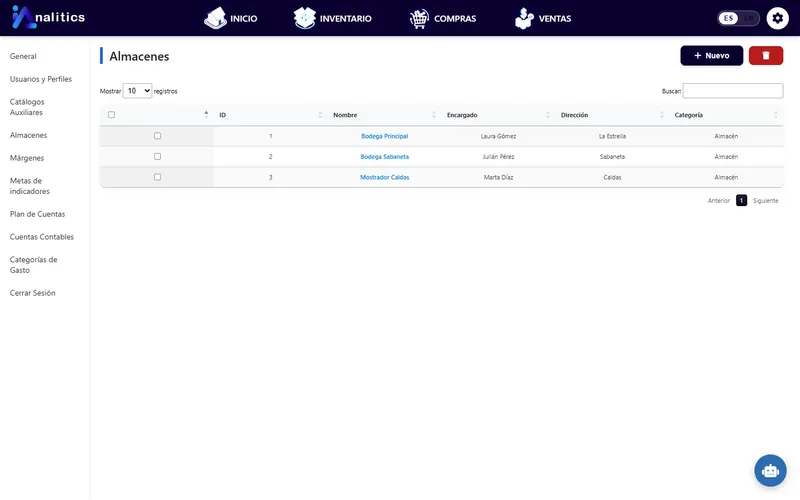Click the Nuevo button
This screenshot has width=800, height=500.
(x=711, y=56)
